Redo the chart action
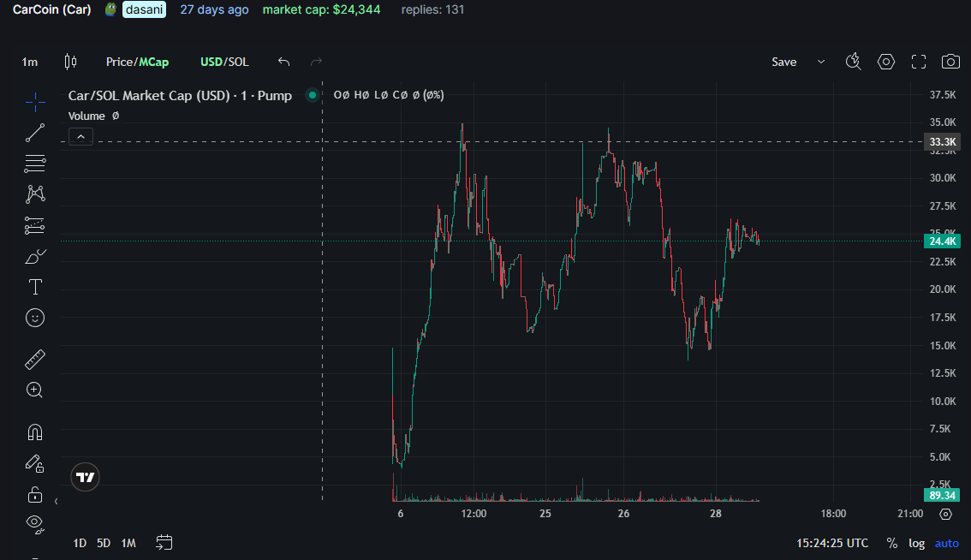 point(317,62)
